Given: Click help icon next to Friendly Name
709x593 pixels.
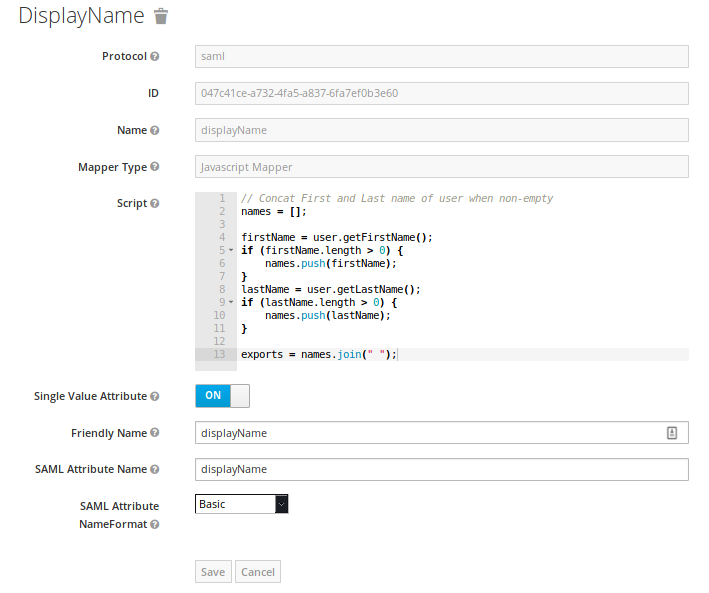Looking at the screenshot, I should point(155,433).
